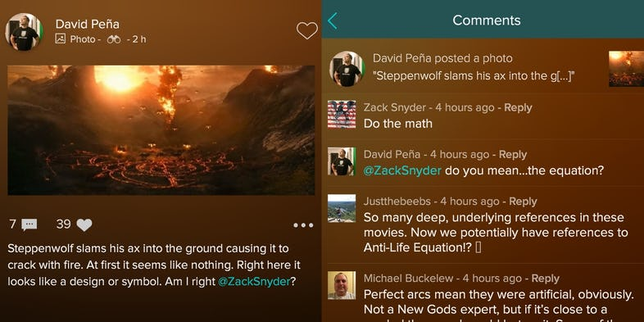
Task: Open Michael Buckelew's profile avatar
Action: point(342,285)
